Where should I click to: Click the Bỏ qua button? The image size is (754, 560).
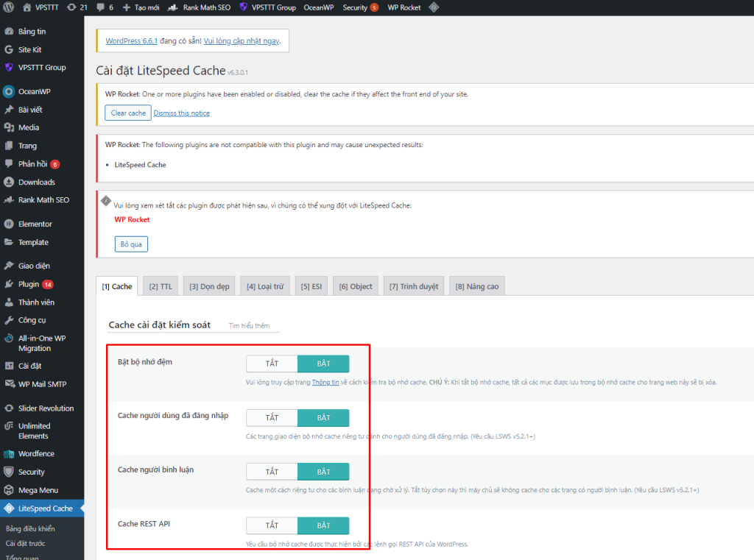(x=131, y=244)
